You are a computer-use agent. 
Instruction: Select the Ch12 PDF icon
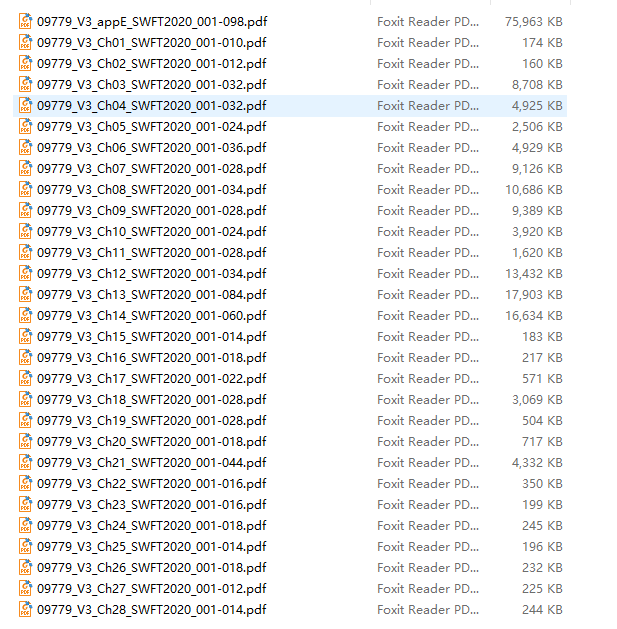point(26,274)
